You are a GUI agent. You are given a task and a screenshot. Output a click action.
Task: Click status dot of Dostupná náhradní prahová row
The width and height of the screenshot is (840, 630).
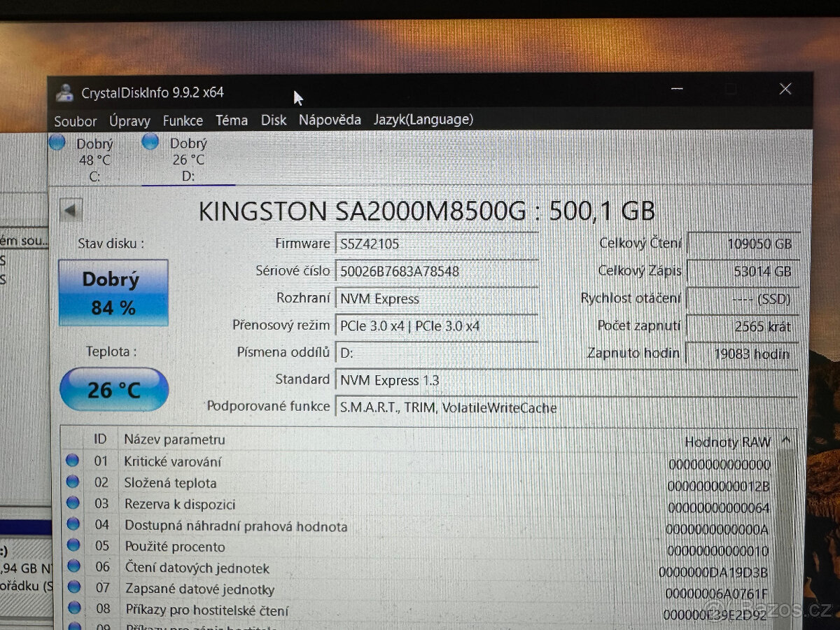73,524
